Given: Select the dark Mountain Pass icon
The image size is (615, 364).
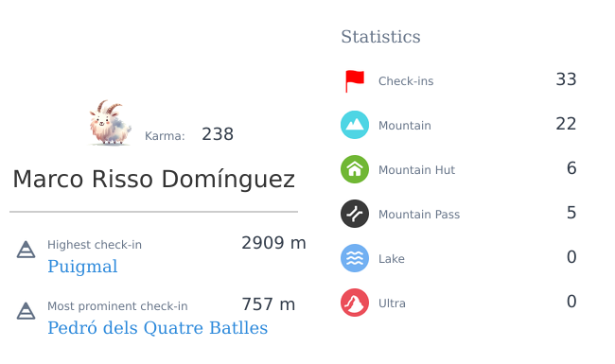Looking at the screenshot, I should pos(355,214).
